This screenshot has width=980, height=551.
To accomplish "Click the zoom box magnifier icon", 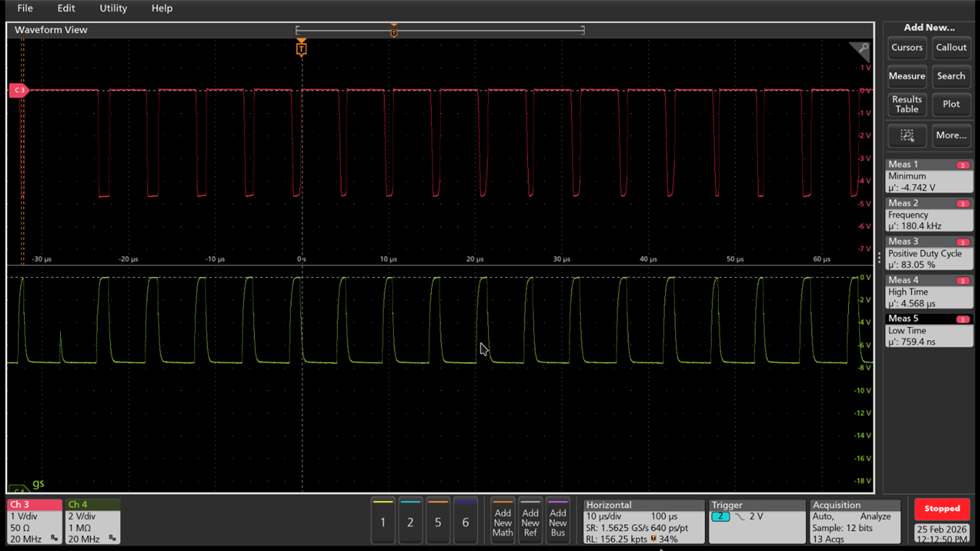I will (907, 136).
